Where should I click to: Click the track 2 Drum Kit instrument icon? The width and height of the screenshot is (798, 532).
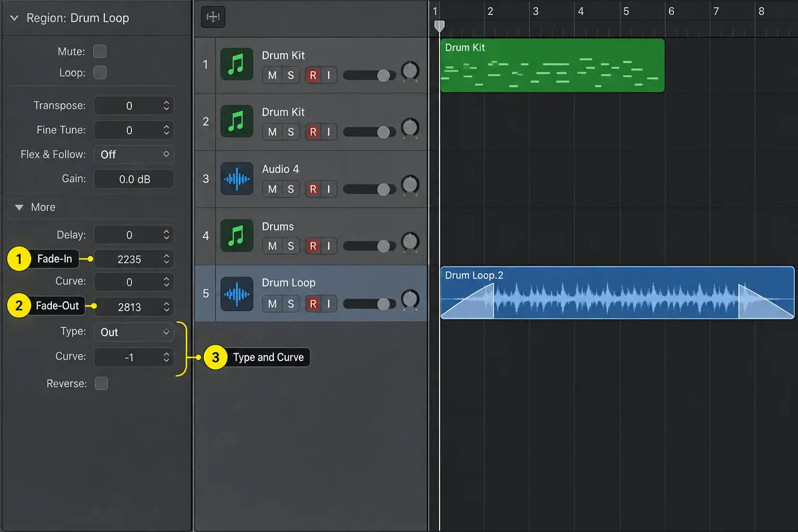click(237, 121)
